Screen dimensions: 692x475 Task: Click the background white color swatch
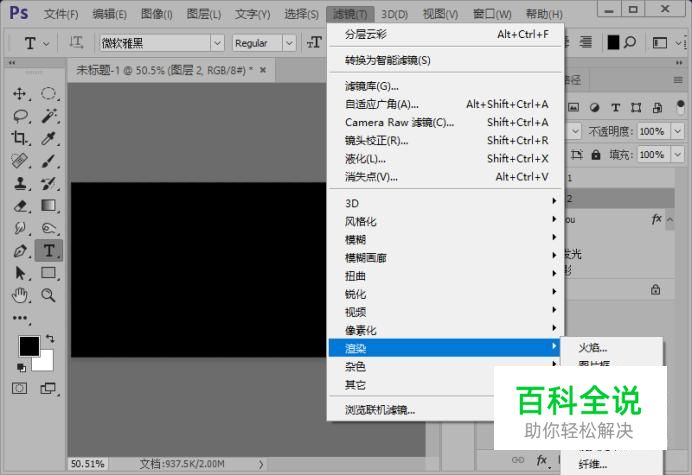[x=46, y=363]
